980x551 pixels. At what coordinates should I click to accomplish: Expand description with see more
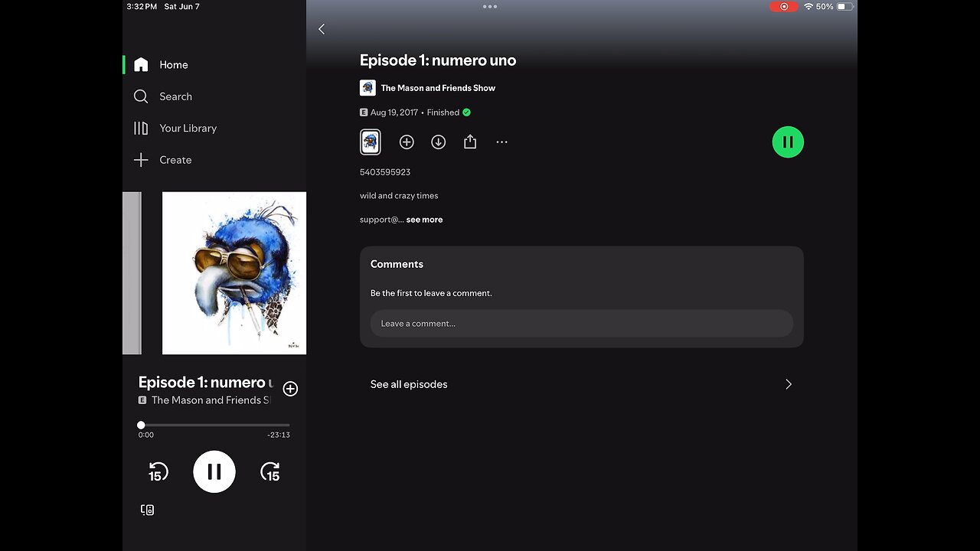point(424,220)
